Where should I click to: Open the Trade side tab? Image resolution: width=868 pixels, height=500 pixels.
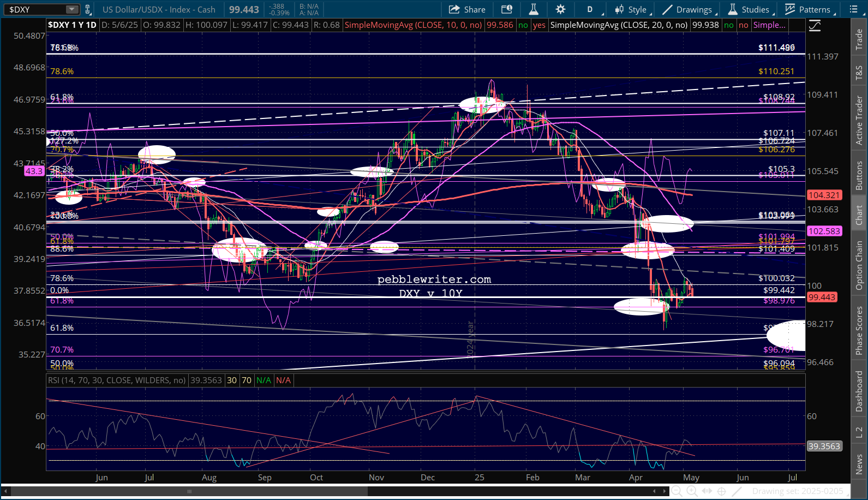tap(859, 39)
